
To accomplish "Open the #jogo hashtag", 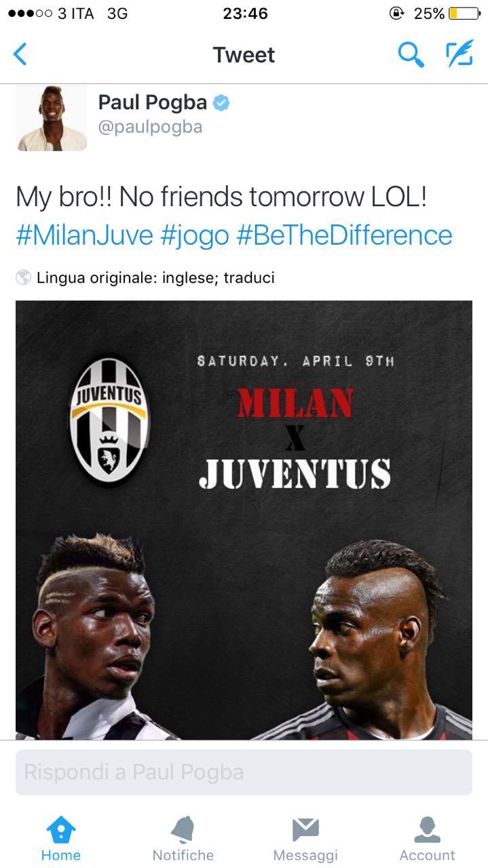I will [x=195, y=236].
